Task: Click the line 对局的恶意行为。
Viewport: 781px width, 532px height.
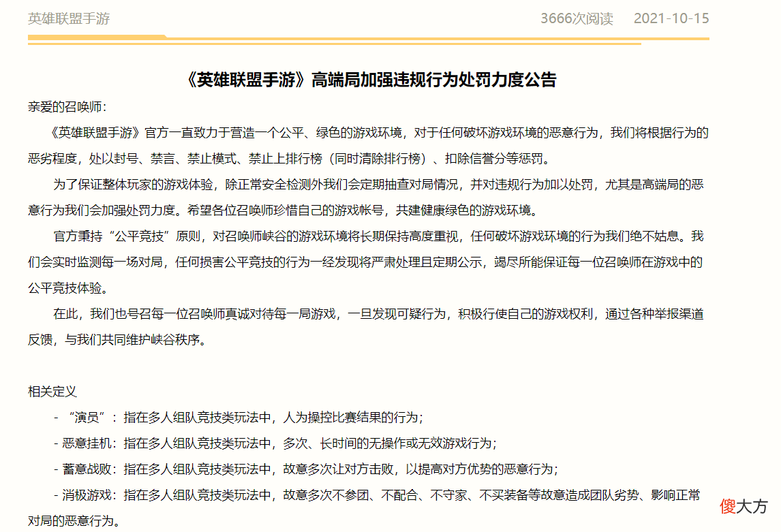Action: point(74,521)
